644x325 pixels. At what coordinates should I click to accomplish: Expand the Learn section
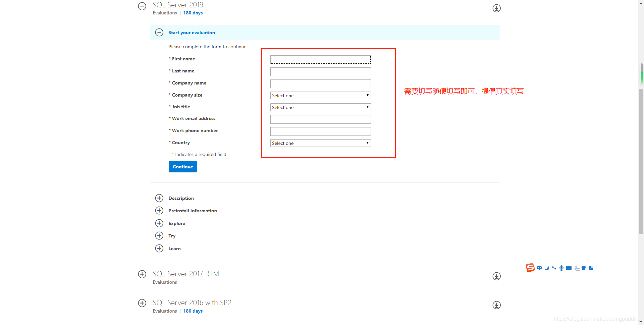(159, 249)
